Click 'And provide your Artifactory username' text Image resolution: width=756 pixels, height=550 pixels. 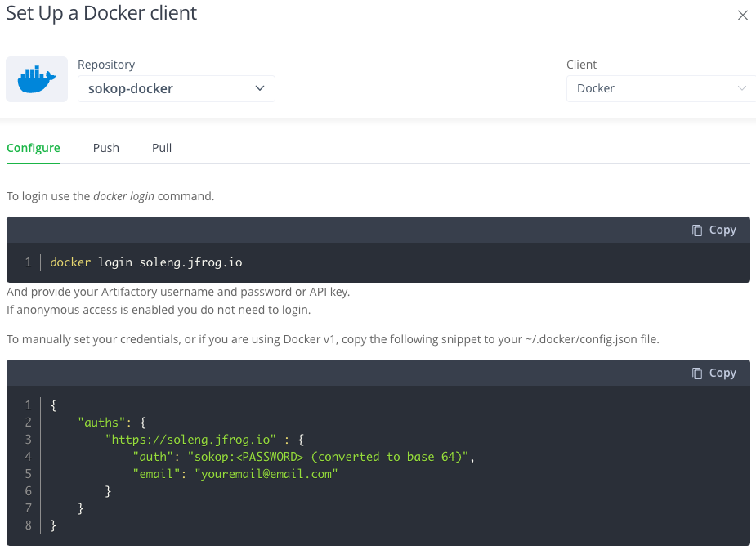[178, 292]
